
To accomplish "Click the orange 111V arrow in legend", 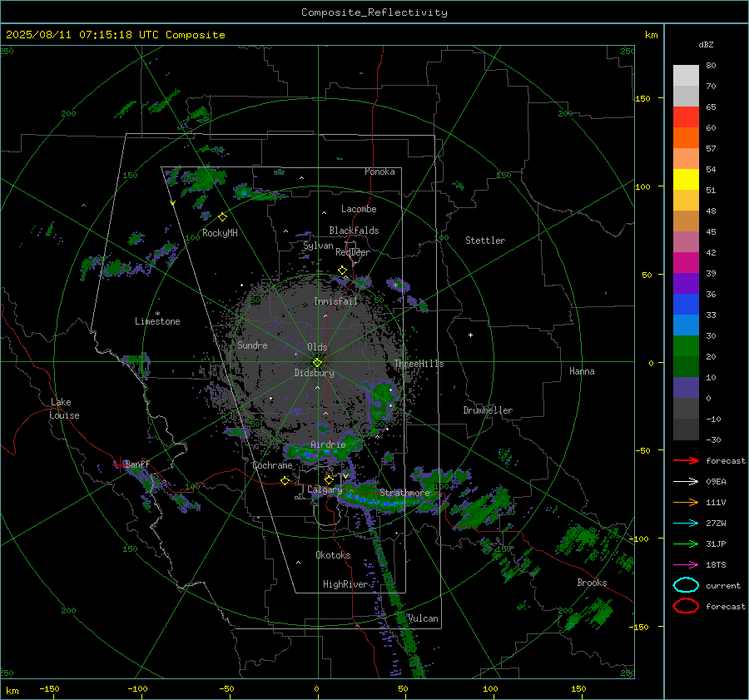I will click(x=686, y=502).
